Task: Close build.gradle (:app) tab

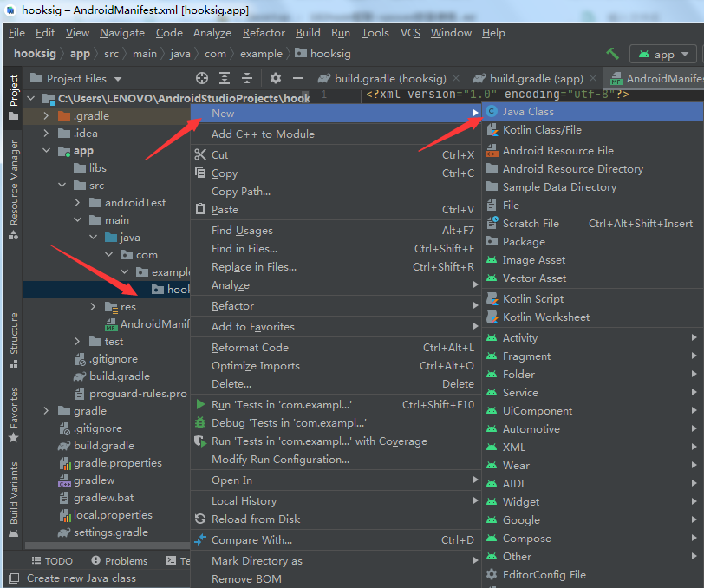Action: pos(593,78)
